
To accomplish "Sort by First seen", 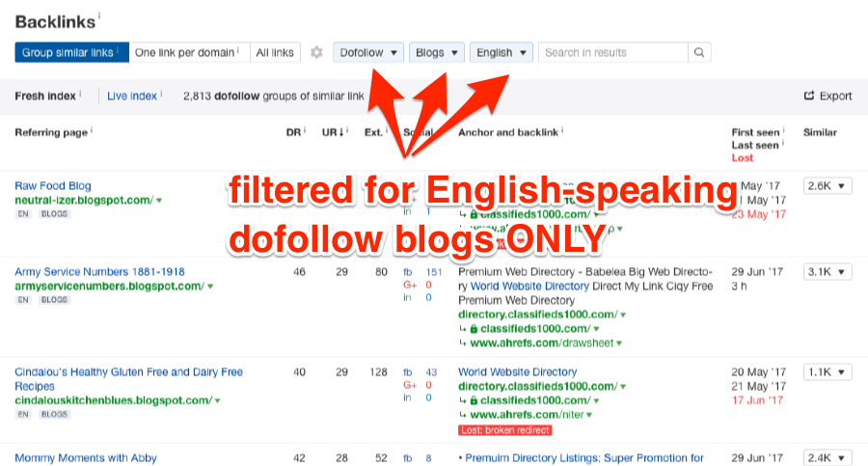I will [755, 132].
